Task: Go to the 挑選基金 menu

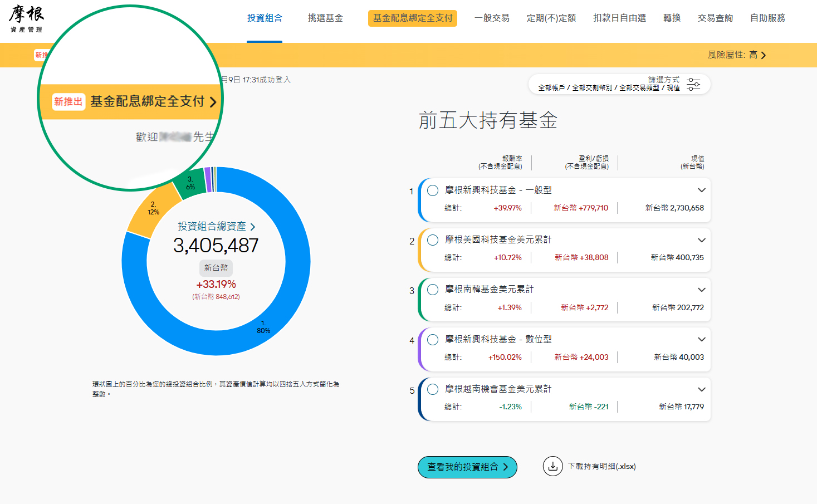Action: pos(325,18)
